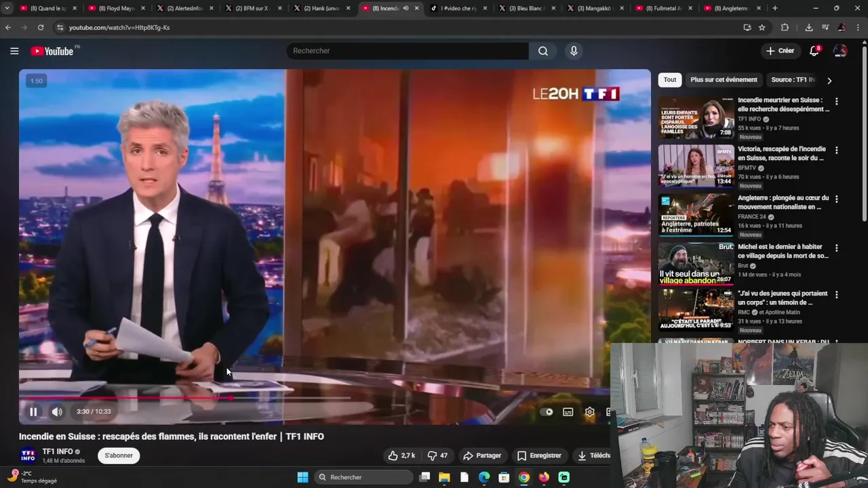Open Brut's village abandonné thumbnail
Image resolution: width=868 pixels, height=488 pixels.
click(x=696, y=264)
